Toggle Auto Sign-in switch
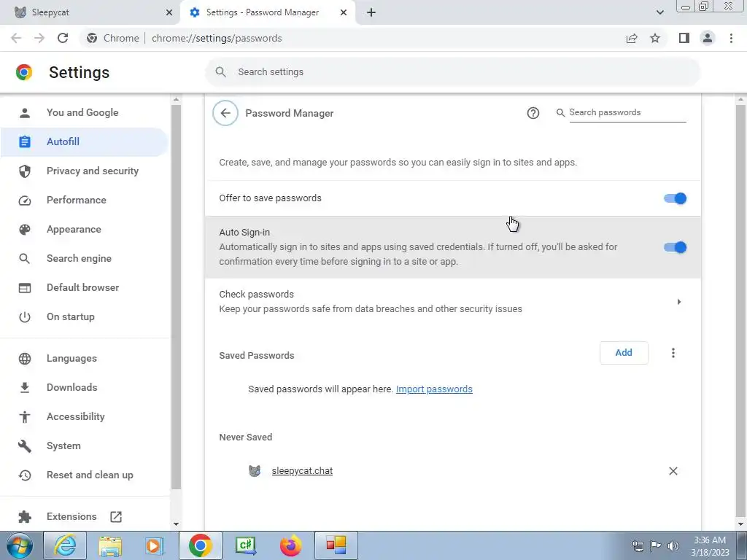The image size is (747, 560). pyautogui.click(x=675, y=247)
